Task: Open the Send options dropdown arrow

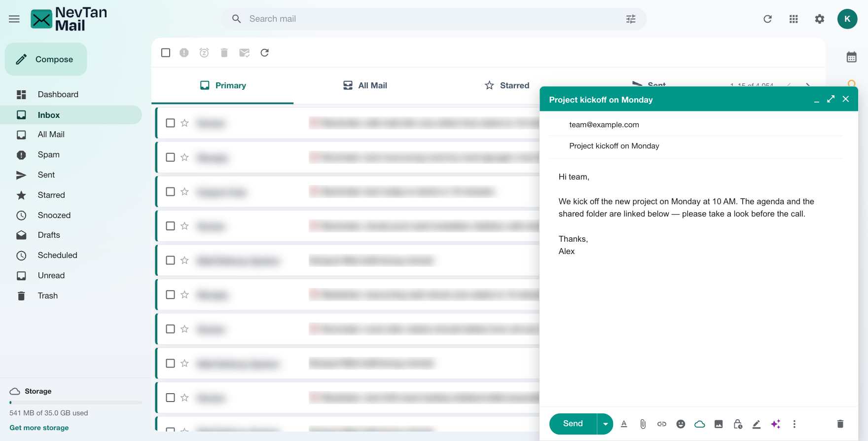Action: (x=605, y=424)
